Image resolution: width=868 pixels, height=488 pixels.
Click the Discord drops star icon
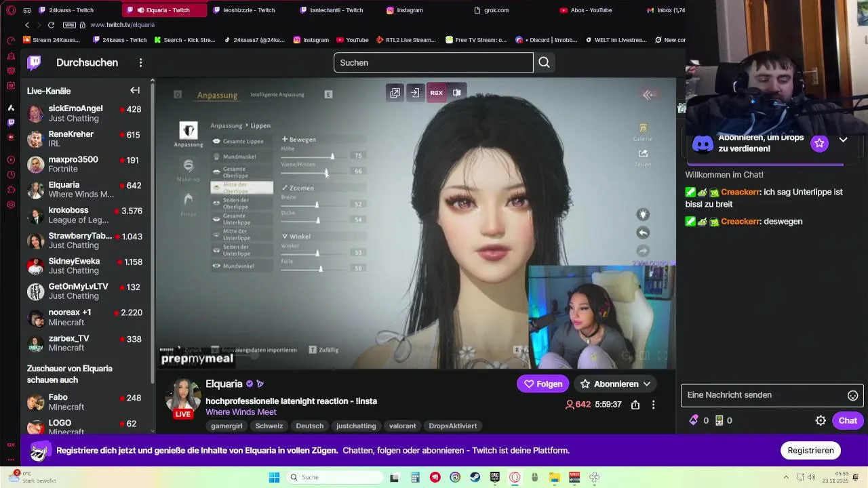820,143
